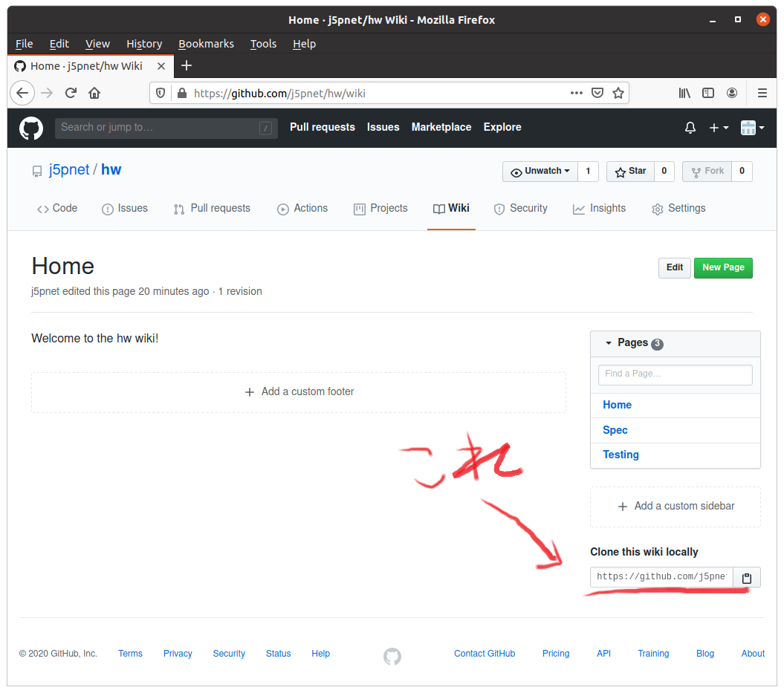Open the Home wiki page link

pos(617,406)
